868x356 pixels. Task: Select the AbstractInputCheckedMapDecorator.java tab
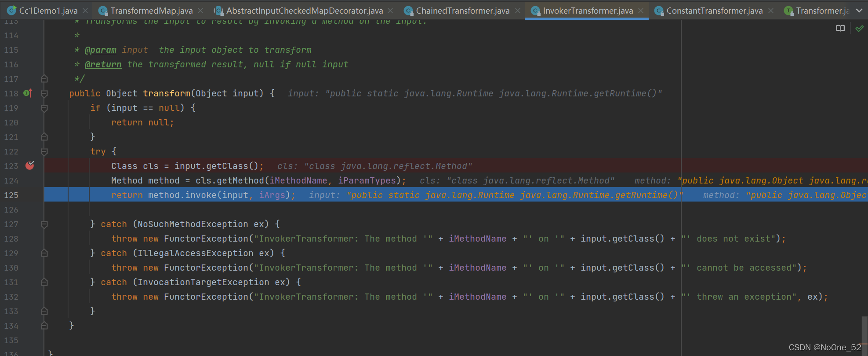[305, 10]
